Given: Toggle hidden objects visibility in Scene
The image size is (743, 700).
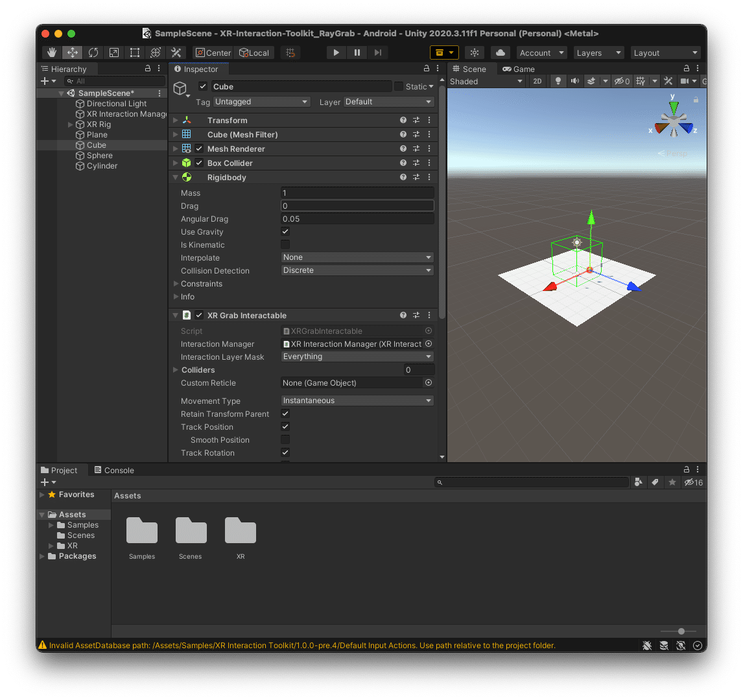Looking at the screenshot, I should pyautogui.click(x=622, y=82).
